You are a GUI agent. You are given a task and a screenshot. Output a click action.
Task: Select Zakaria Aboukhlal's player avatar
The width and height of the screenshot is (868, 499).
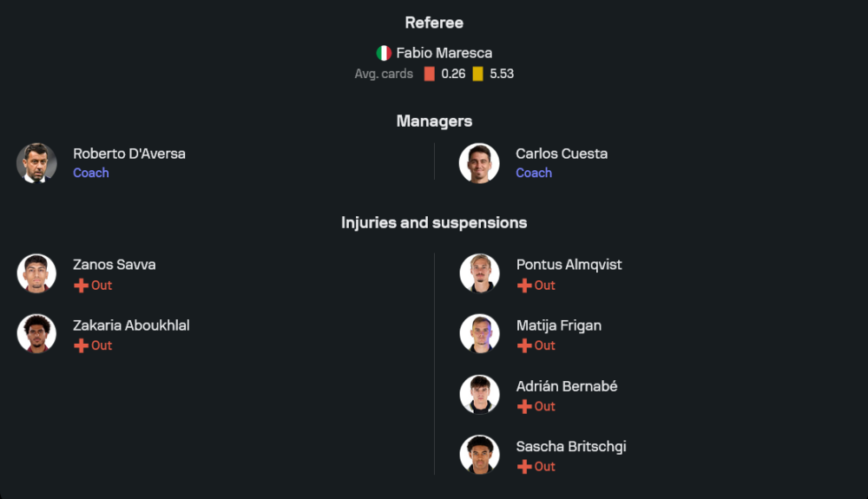tap(36, 334)
